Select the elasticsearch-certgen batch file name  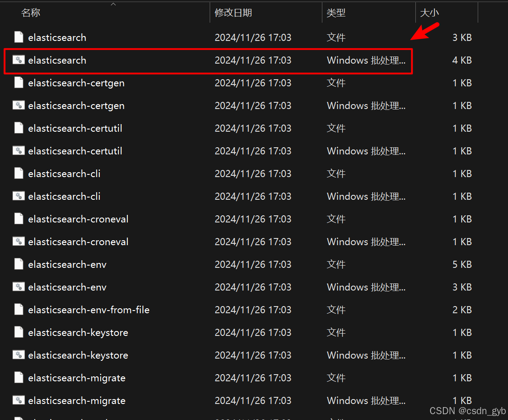[x=76, y=106]
